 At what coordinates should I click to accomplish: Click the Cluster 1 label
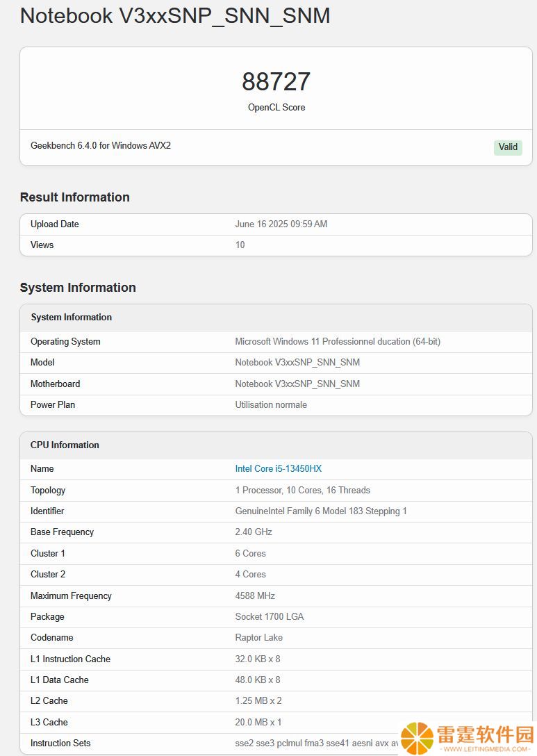click(x=48, y=554)
